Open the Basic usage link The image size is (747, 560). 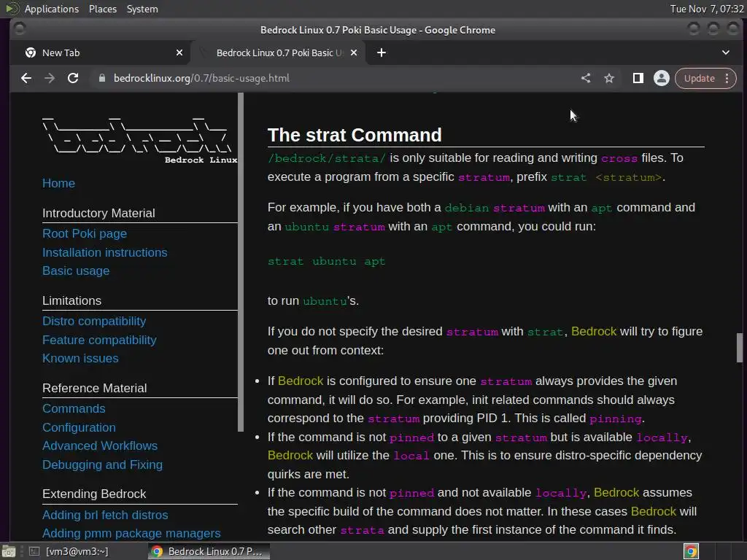click(76, 271)
